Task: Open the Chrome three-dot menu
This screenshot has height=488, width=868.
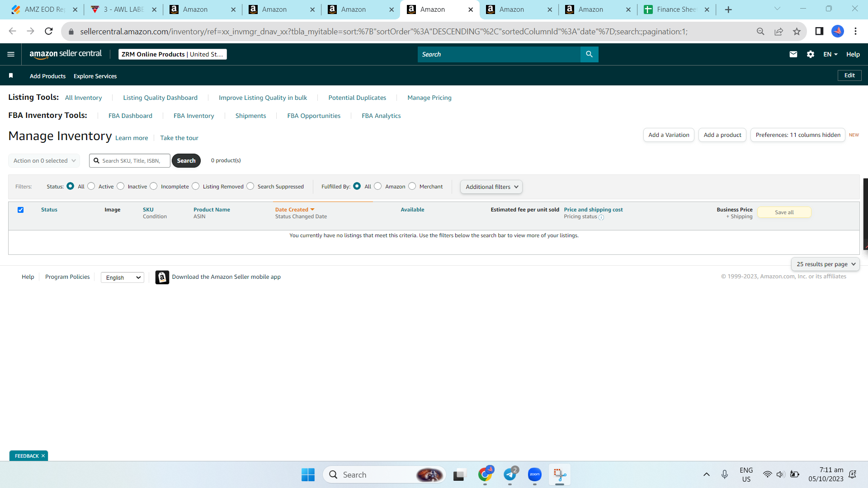Action: coord(855,31)
